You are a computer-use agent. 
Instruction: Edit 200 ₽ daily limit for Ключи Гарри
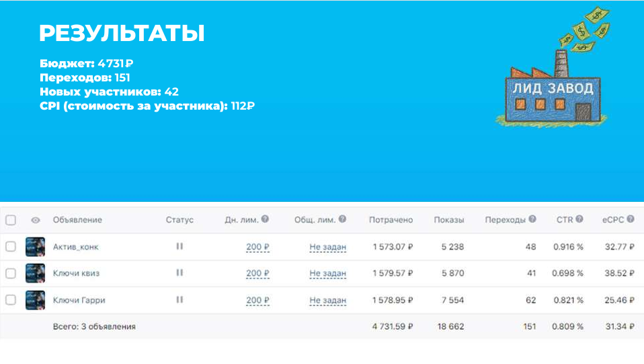tap(257, 301)
